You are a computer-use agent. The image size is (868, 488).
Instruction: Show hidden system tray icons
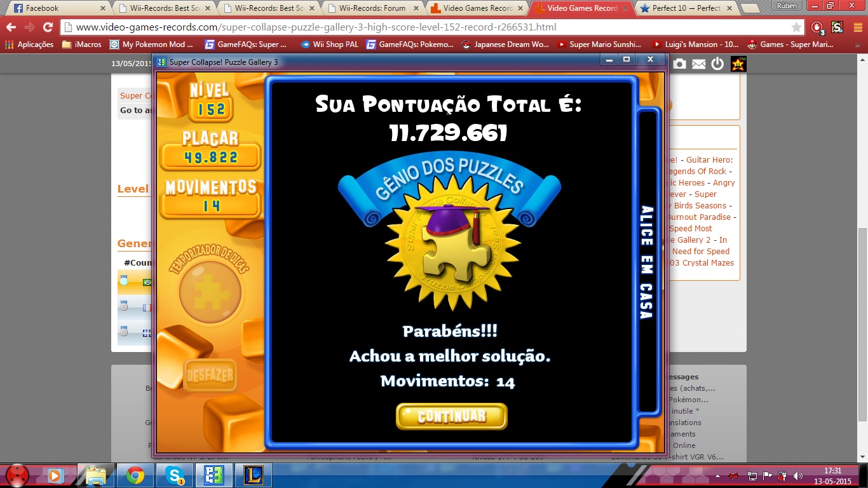point(717,475)
